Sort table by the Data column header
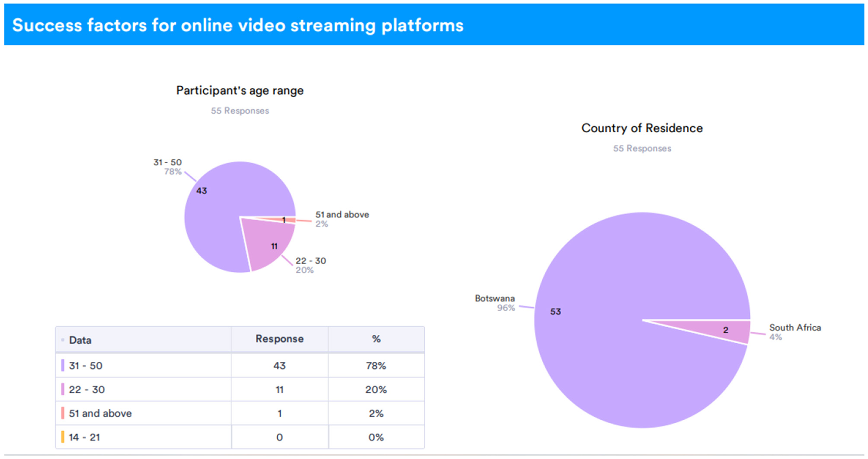 [80, 340]
